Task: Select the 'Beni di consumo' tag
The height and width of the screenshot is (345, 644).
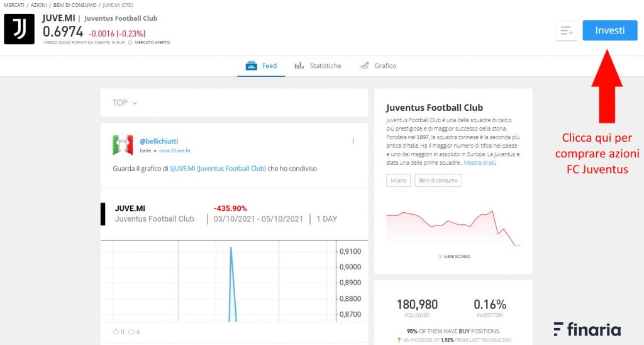Action: (x=438, y=181)
